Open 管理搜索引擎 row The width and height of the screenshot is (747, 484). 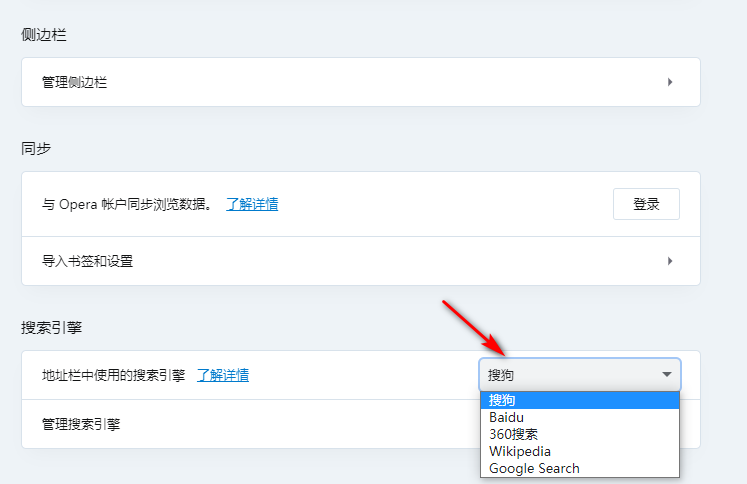(251, 424)
